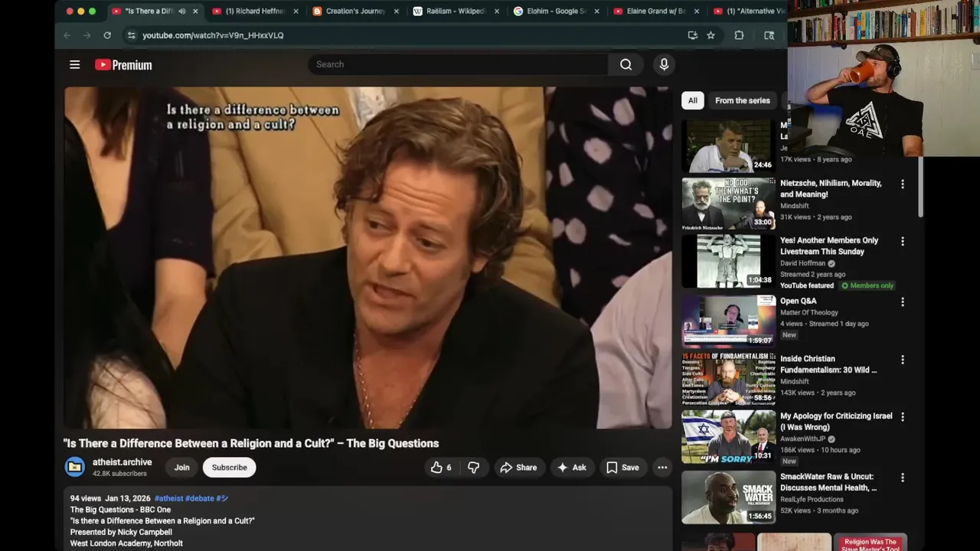This screenshot has height=551, width=980.
Task: Click the Members only badge
Action: tap(867, 285)
